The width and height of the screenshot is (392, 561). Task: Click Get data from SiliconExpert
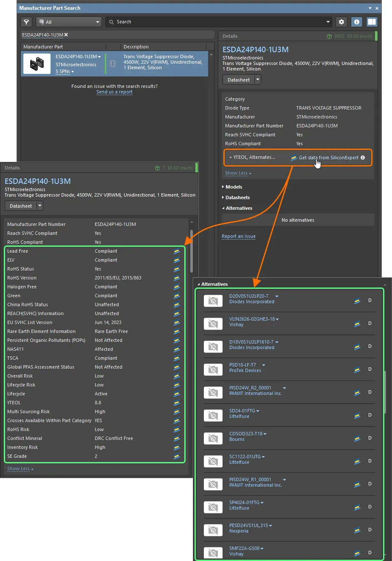tap(329, 158)
